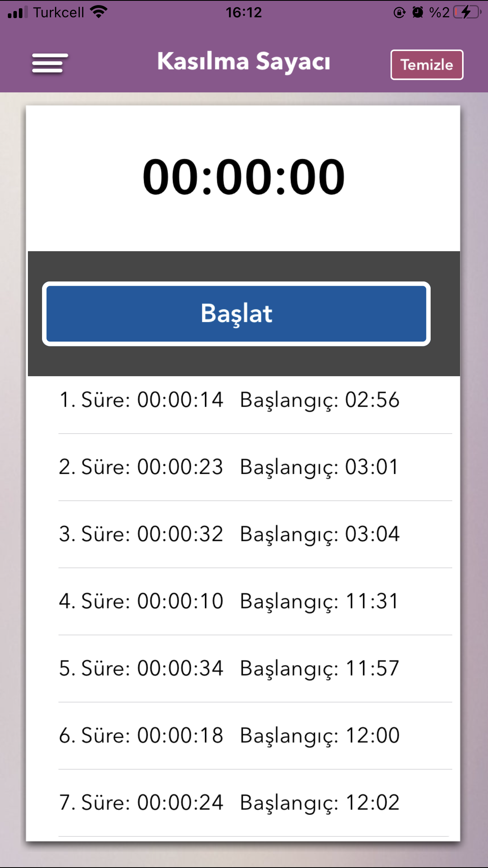Tap the 16:12 clock in status bar

[x=244, y=13]
